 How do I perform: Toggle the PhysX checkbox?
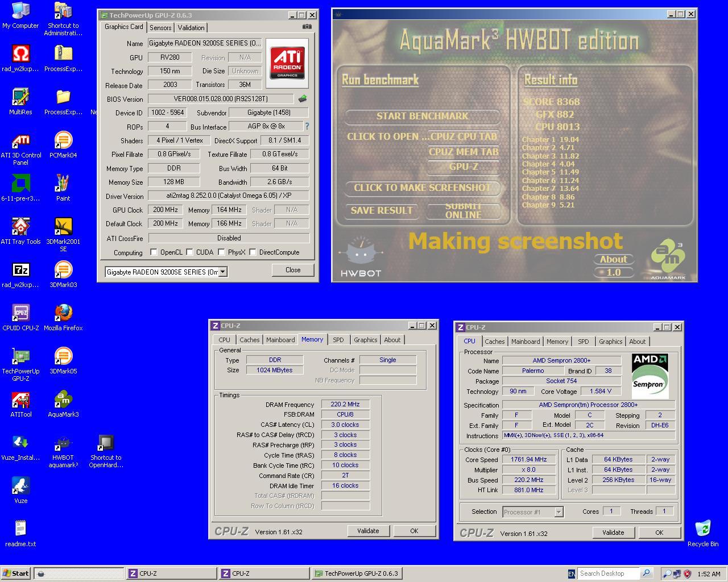click(x=221, y=252)
